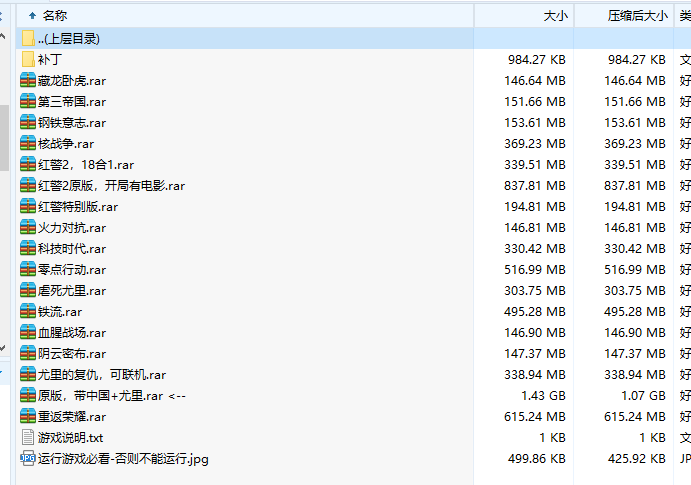The height and width of the screenshot is (485, 691).
Task: Click the archive icon of 重返荣耀.rar
Action: tap(28, 416)
